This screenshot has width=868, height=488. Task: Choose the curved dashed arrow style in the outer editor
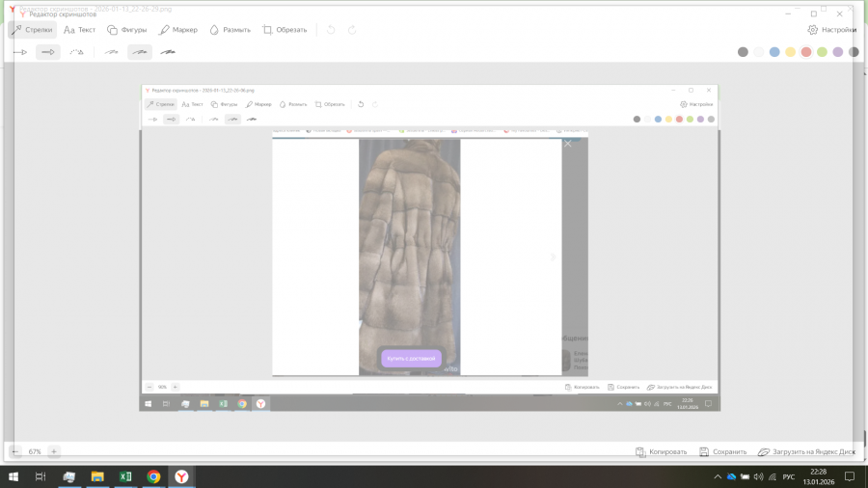coord(76,52)
